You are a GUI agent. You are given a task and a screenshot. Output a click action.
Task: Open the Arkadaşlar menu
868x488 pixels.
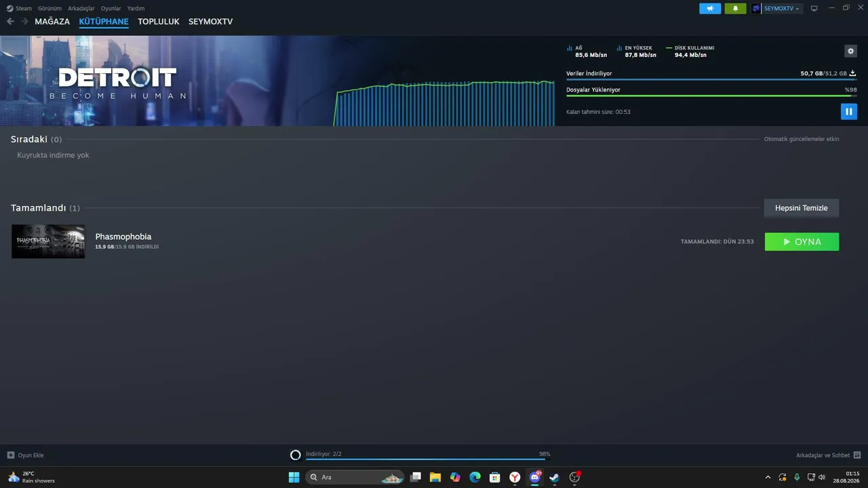point(81,9)
